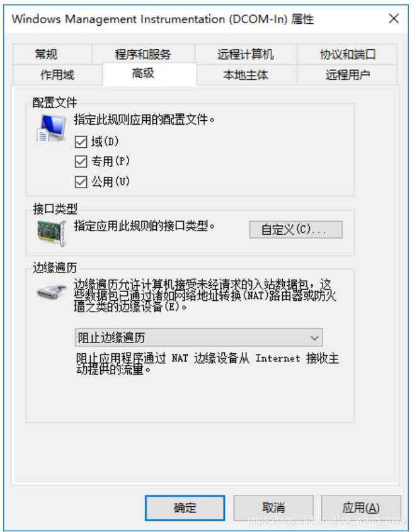Select the 远程计算机 tab
The height and width of the screenshot is (532, 412).
point(246,54)
